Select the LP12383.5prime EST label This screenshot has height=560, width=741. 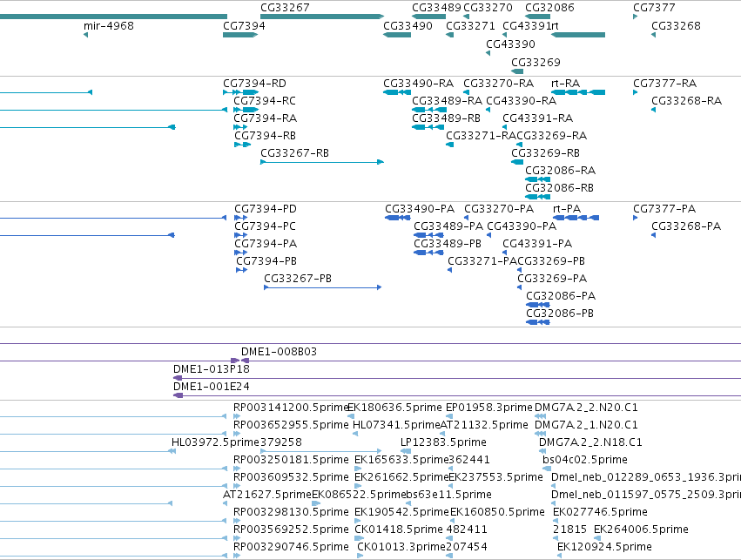tap(443, 442)
